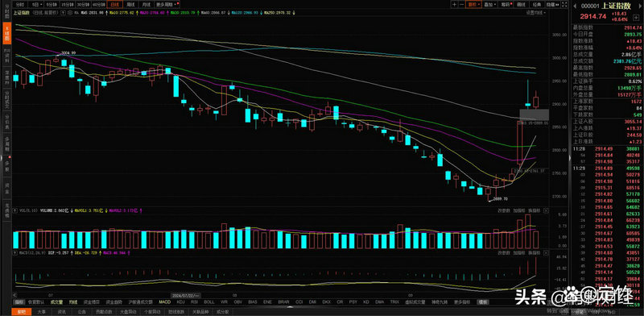This screenshot has height=316, width=644.
Task: Click 加指标 in volume panel
Action: point(519,210)
